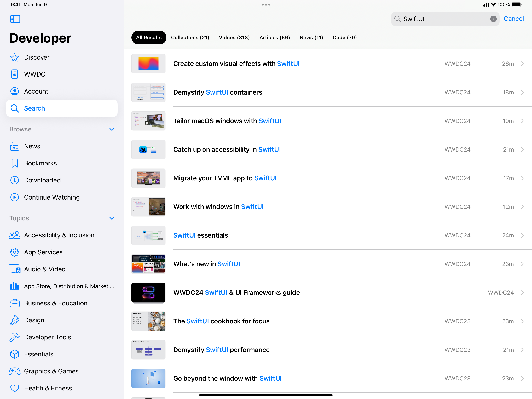This screenshot has height=399, width=532.
Task: Collapse the Browse section
Action: (x=112, y=129)
